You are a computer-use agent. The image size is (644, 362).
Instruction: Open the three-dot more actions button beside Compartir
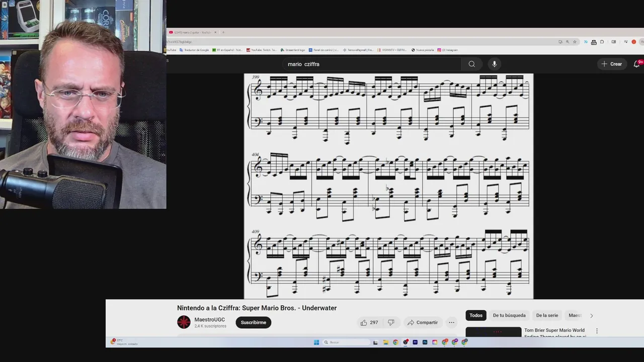point(451,322)
